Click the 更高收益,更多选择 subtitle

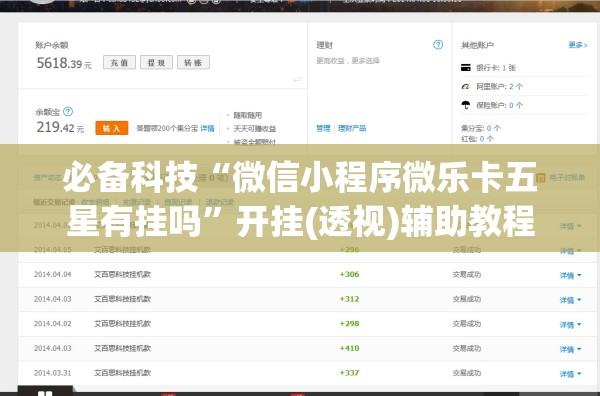coord(348,60)
